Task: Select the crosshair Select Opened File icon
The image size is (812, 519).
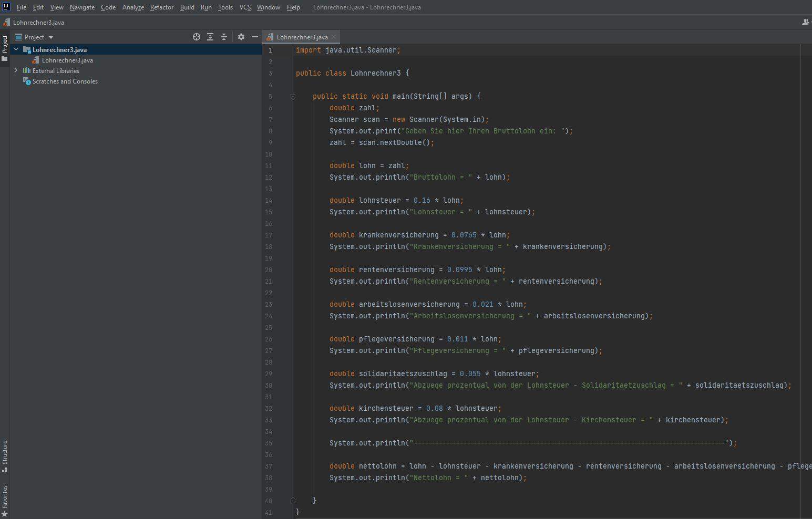Action: pos(197,37)
